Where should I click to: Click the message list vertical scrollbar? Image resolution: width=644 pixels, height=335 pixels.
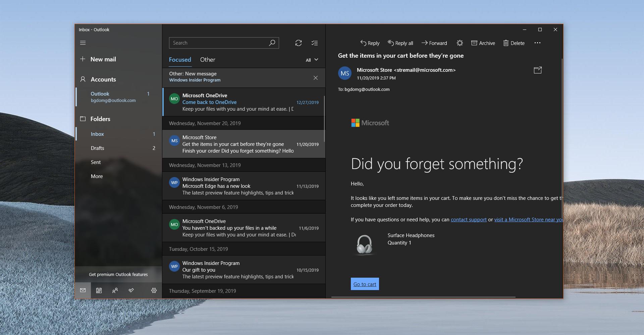click(324, 119)
